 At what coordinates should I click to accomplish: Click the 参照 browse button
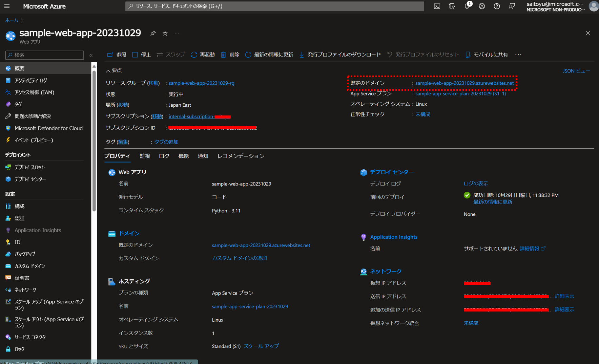pos(117,55)
